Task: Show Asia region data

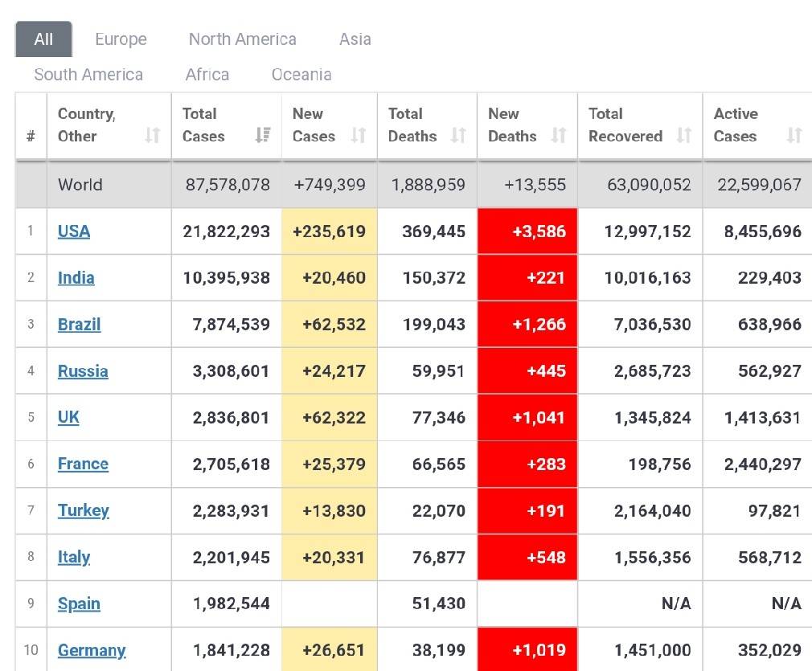Action: click(x=355, y=39)
